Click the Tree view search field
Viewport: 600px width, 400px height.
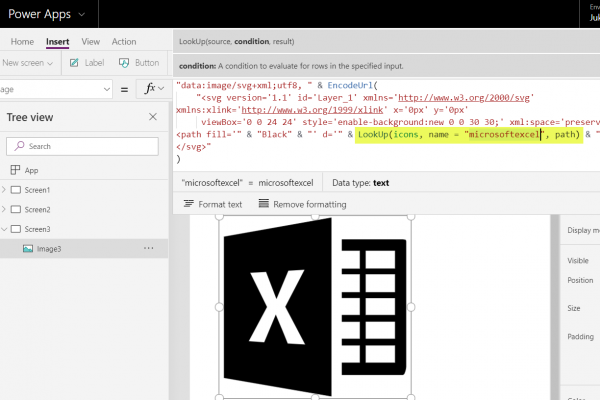click(x=82, y=146)
